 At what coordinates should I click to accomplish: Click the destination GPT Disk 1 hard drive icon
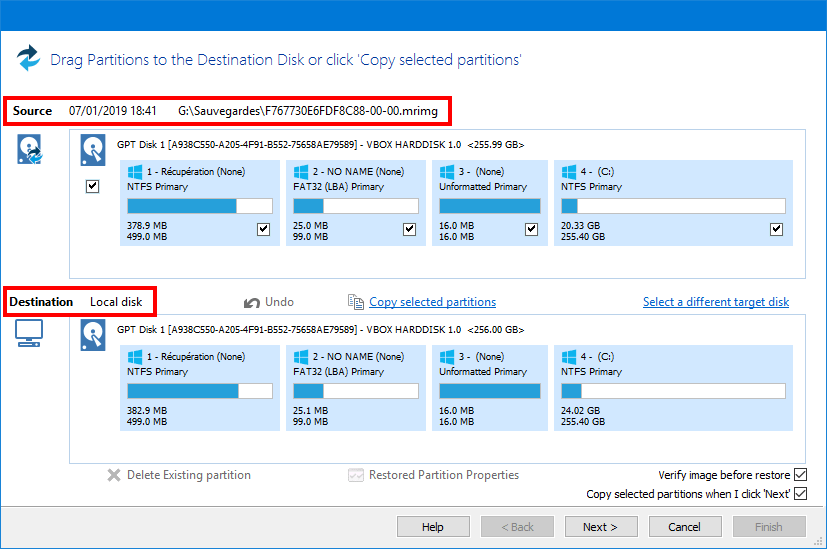pyautogui.click(x=93, y=335)
